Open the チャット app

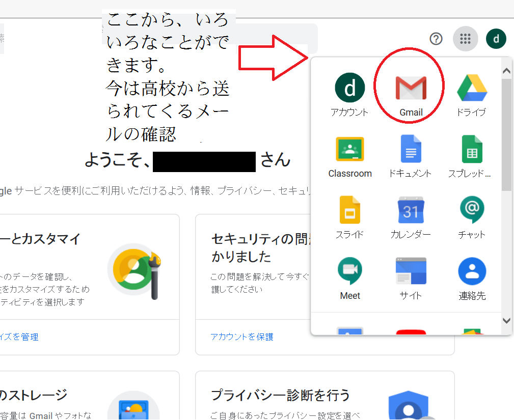(x=472, y=218)
